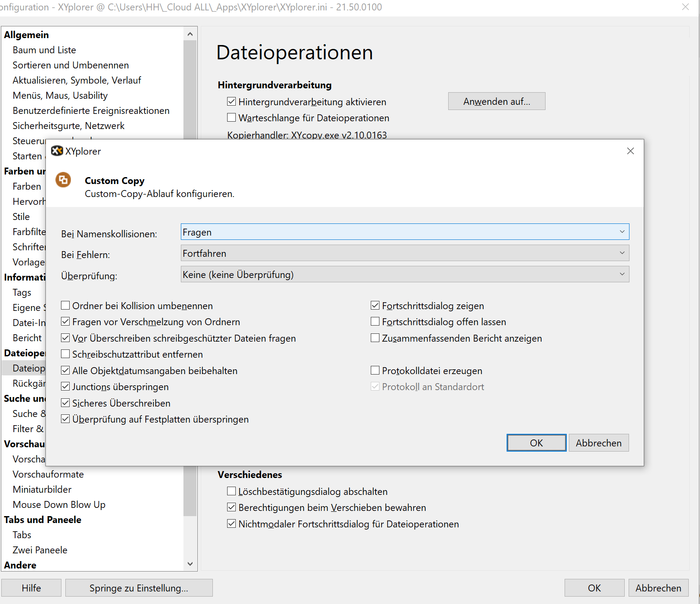700x604 pixels.
Task: Click the orange Custom Copy icon
Action: tap(63, 180)
